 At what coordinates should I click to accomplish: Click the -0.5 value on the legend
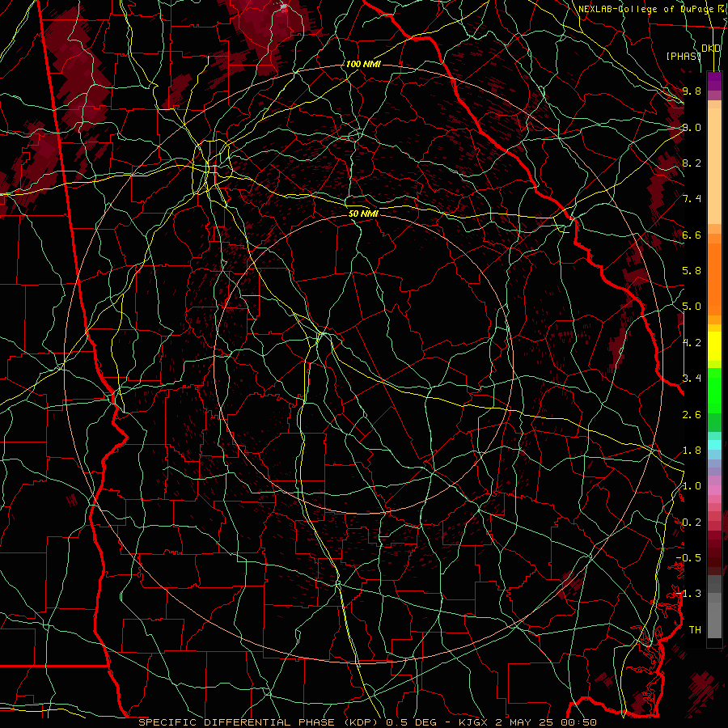tap(688, 557)
